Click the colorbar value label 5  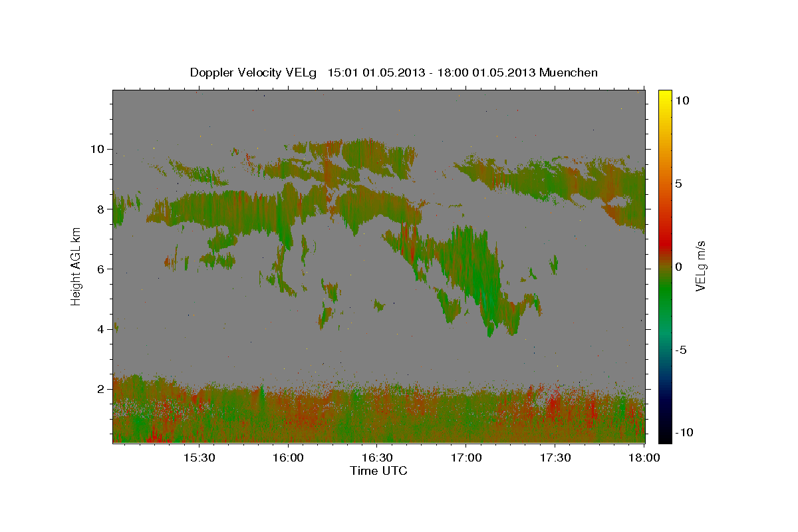(x=678, y=183)
